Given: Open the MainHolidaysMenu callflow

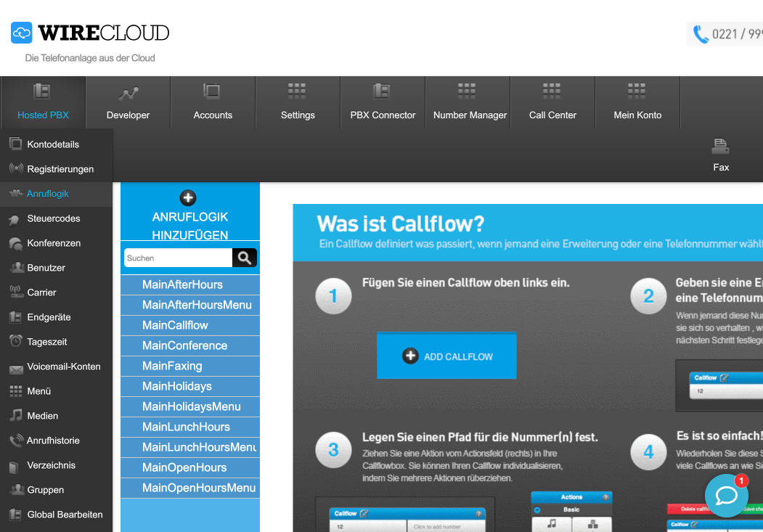Looking at the screenshot, I should 191,406.
